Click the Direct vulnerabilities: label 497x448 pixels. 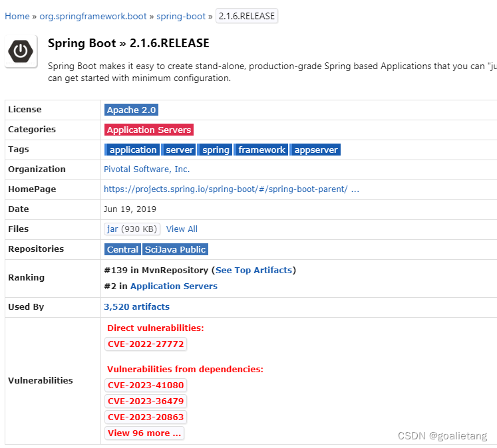pos(155,328)
